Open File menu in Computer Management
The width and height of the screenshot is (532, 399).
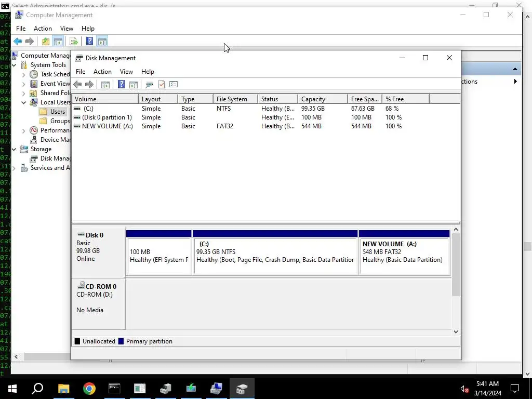click(21, 29)
